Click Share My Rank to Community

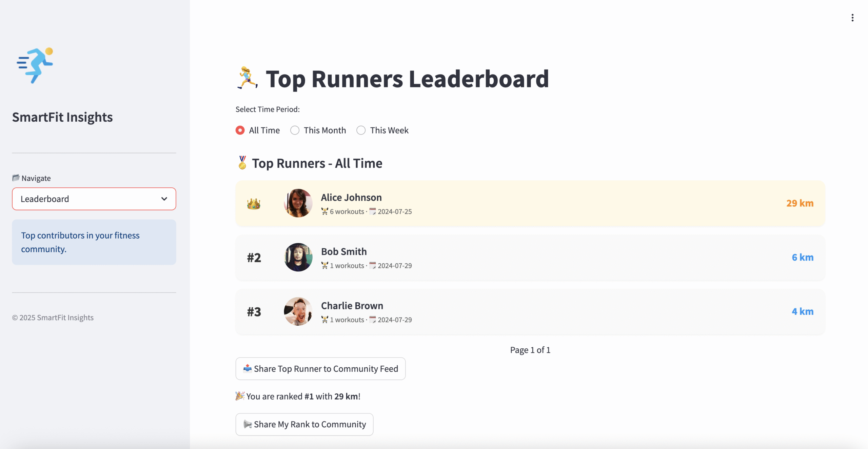click(x=304, y=424)
